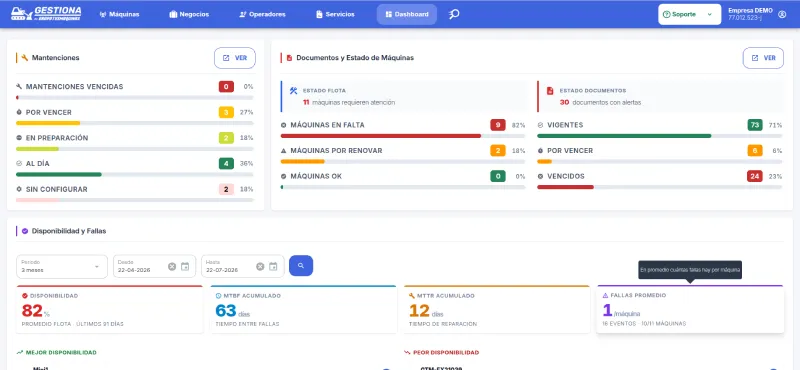
Task: Open the Hasta calendar picker icon
Action: 273,266
